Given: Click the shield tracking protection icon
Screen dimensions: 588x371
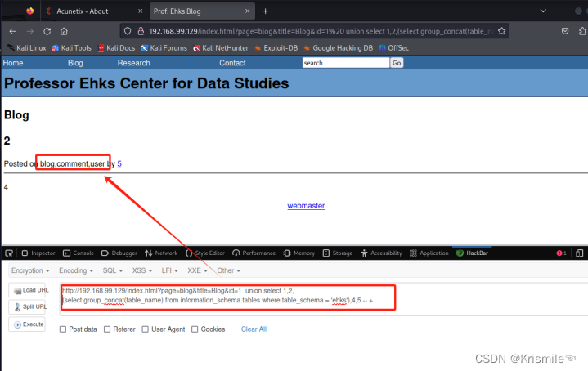Looking at the screenshot, I should click(x=128, y=32).
